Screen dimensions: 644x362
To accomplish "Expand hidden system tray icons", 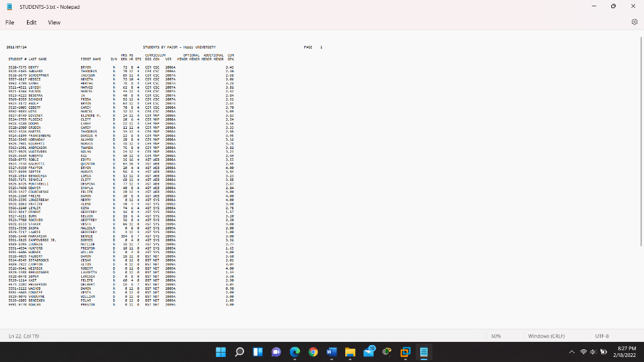I will 572,353.
